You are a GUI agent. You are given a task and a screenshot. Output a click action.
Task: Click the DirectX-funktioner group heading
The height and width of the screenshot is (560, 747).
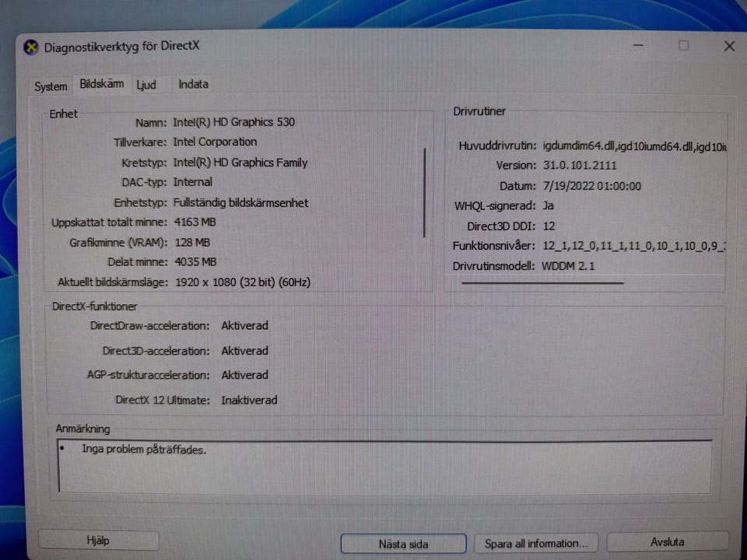coord(94,306)
